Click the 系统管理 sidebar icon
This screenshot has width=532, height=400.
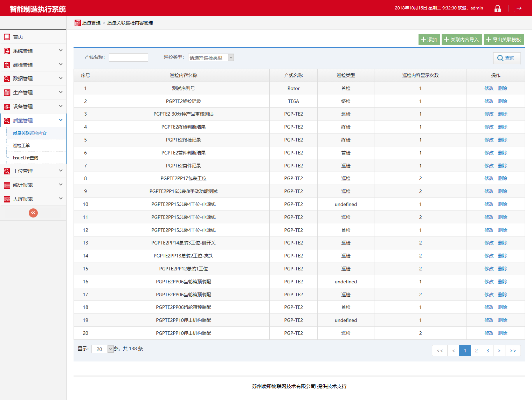[7, 51]
